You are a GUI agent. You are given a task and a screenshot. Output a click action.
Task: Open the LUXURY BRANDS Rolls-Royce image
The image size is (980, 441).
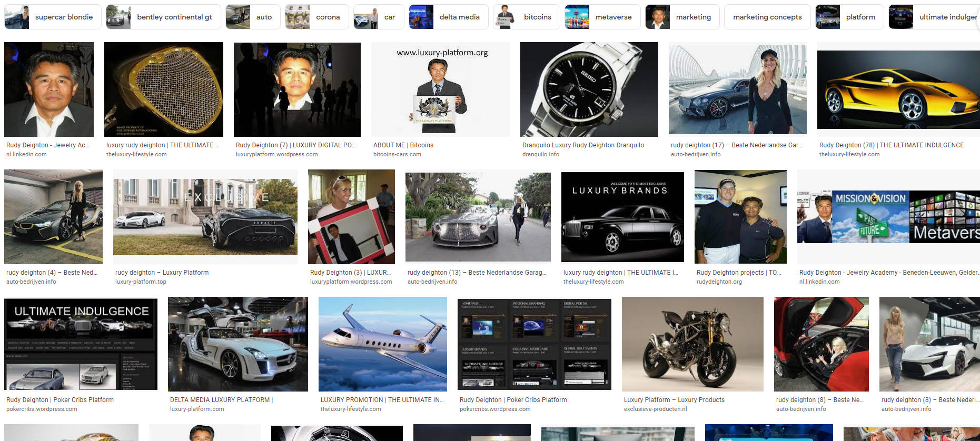click(x=622, y=217)
